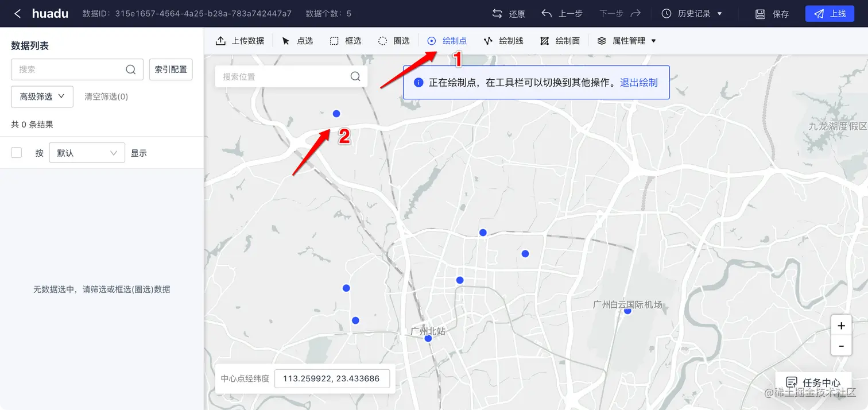Select the 点选 pointer tool

[297, 41]
